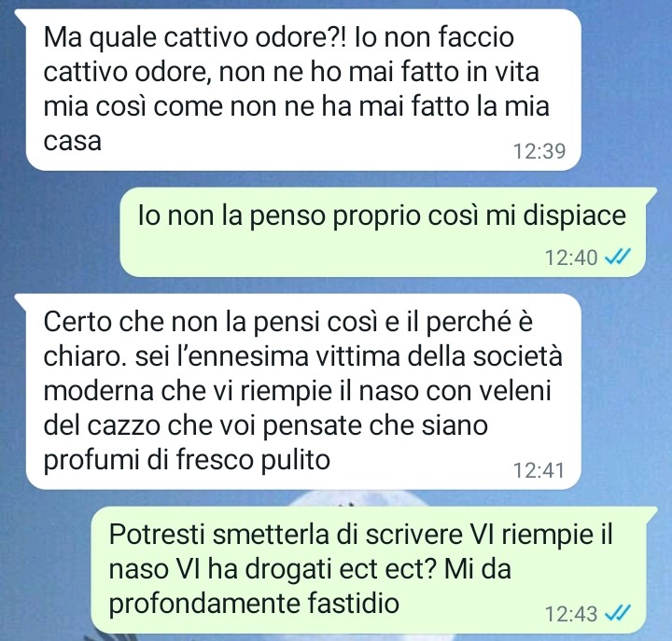
Task: Tap the 12:39 timestamp
Action: [539, 151]
